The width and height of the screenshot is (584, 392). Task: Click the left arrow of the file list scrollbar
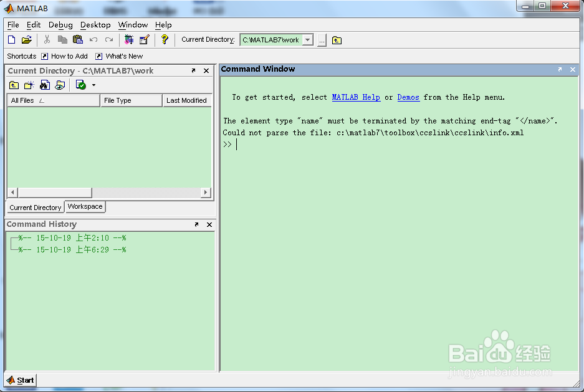point(12,193)
